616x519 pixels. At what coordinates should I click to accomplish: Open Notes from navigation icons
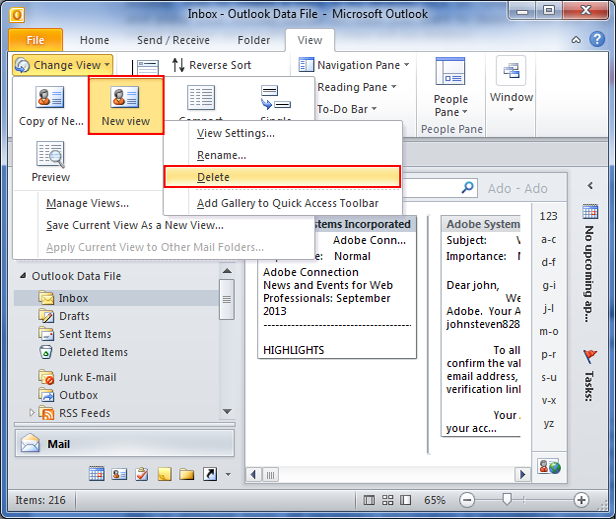point(165,474)
